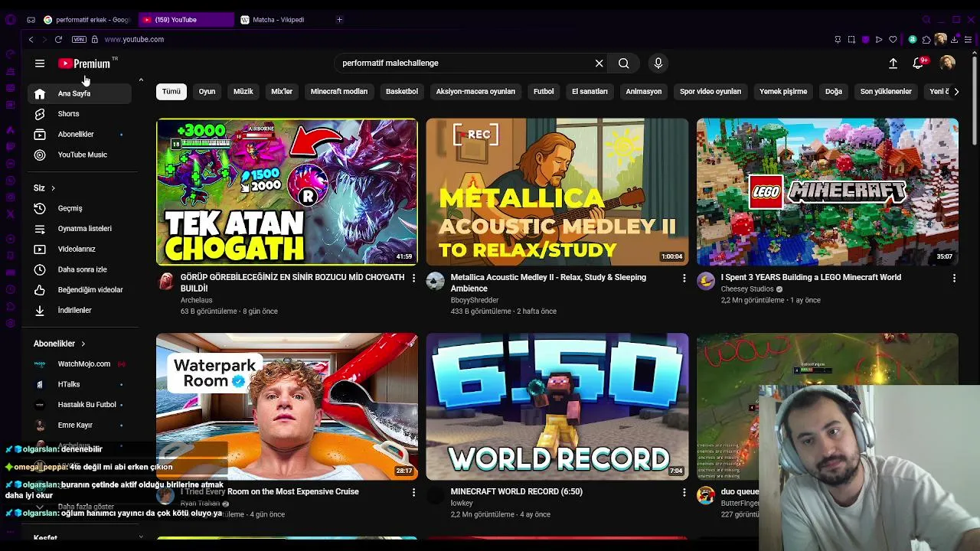Open the YouTube hamburger guide menu
Viewport: 980px width, 551px height.
pyautogui.click(x=40, y=64)
